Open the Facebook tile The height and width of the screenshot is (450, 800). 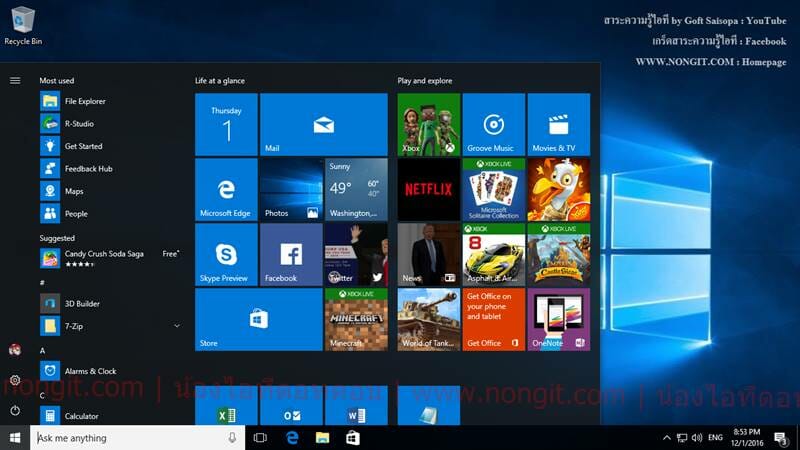[291, 255]
